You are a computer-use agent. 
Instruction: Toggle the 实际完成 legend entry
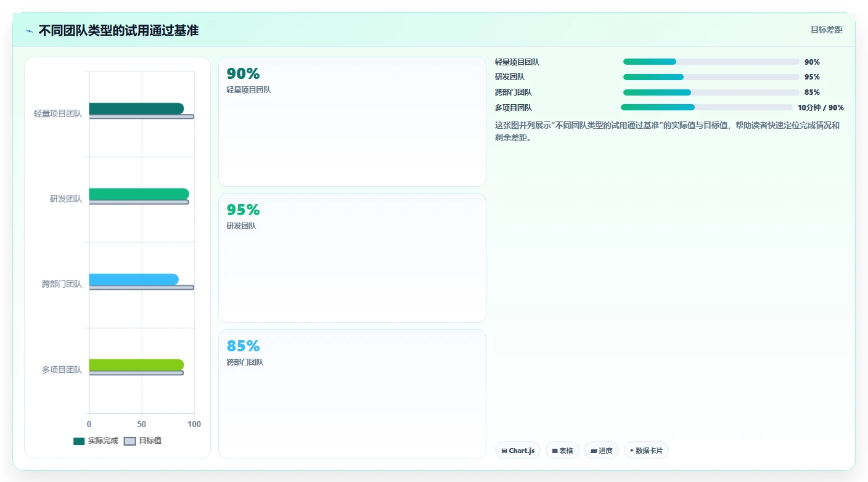coord(96,441)
